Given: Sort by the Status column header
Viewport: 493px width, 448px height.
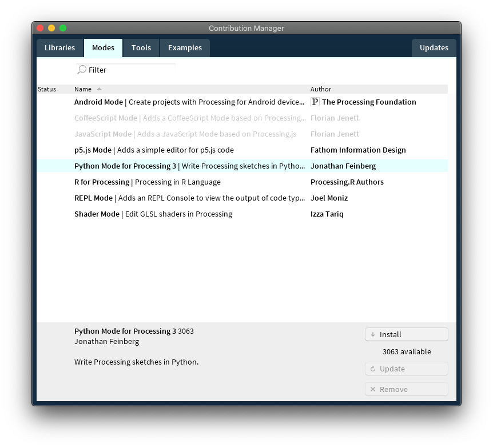Looking at the screenshot, I should pos(47,89).
